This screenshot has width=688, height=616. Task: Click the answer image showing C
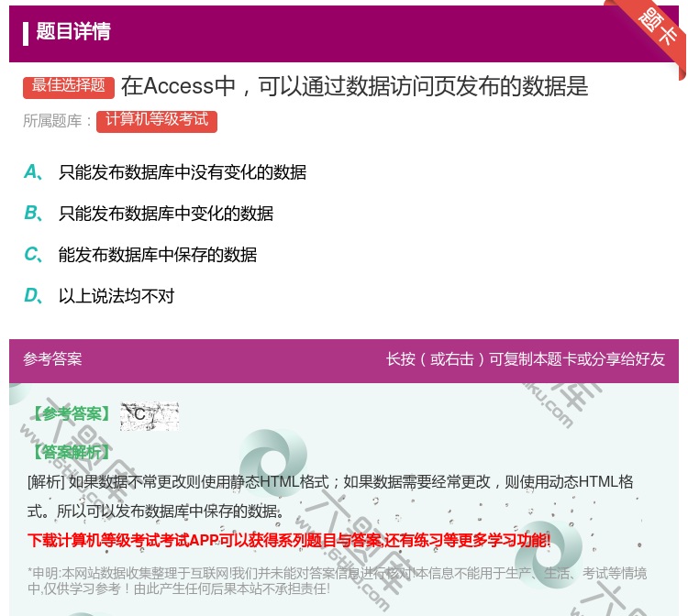tap(150, 415)
